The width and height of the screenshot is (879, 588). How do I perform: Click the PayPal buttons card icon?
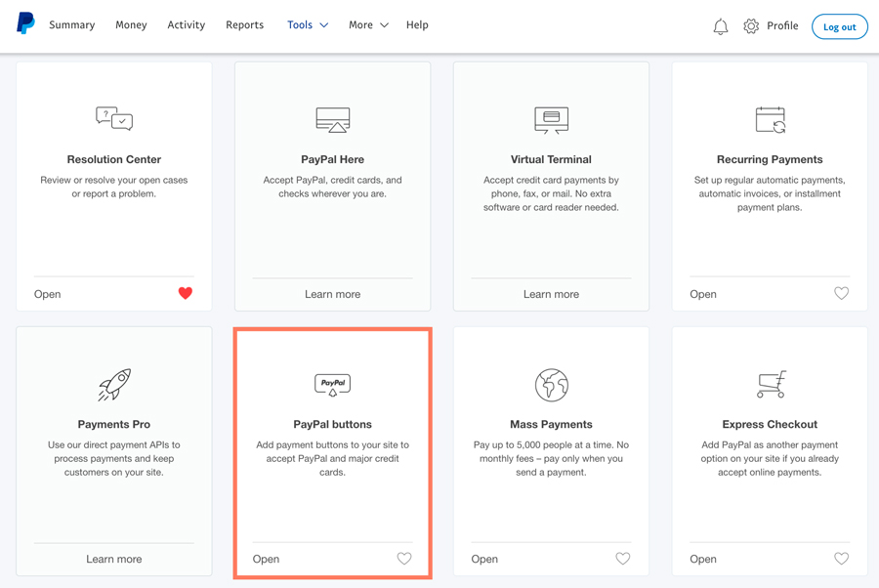[332, 385]
